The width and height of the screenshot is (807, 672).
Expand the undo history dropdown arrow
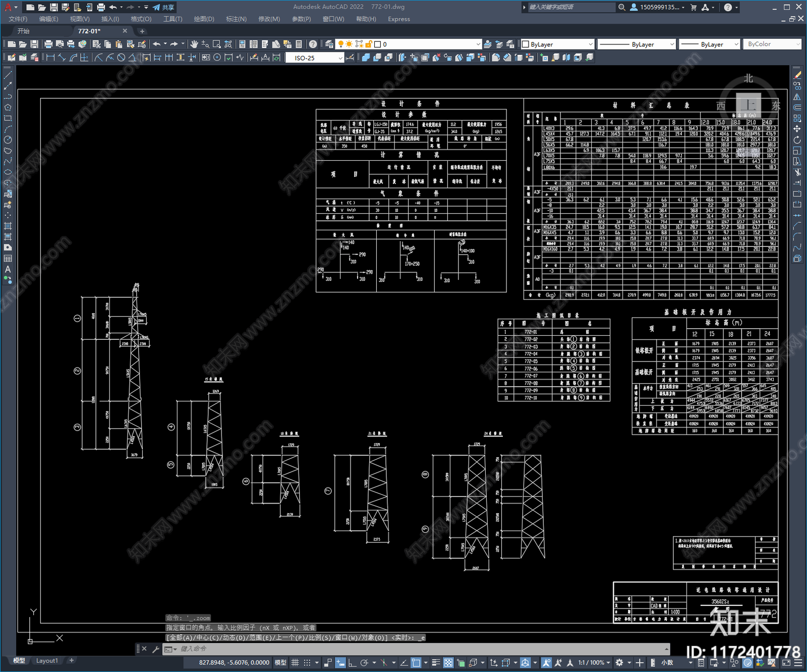tap(165, 44)
